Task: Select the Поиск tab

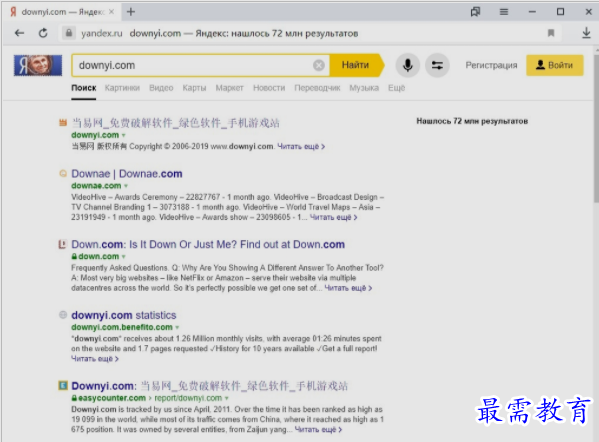Action: point(84,88)
